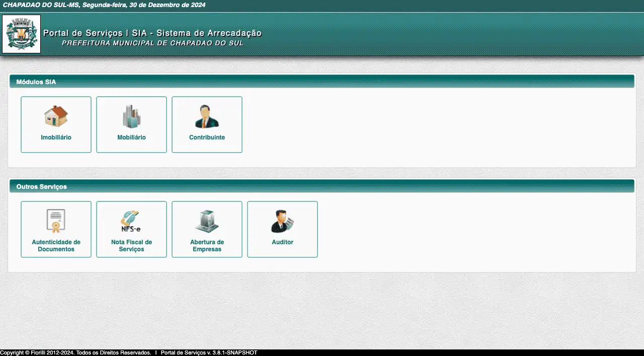The image size is (644, 356).
Task: Click the certificate icon for document authenticity
Action: (56, 221)
